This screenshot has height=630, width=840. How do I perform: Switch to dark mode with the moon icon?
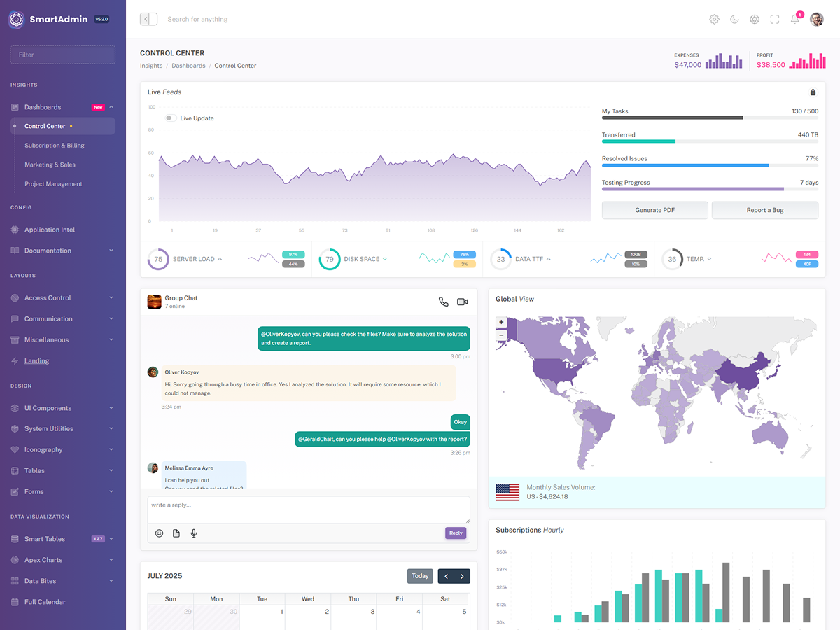coord(734,19)
